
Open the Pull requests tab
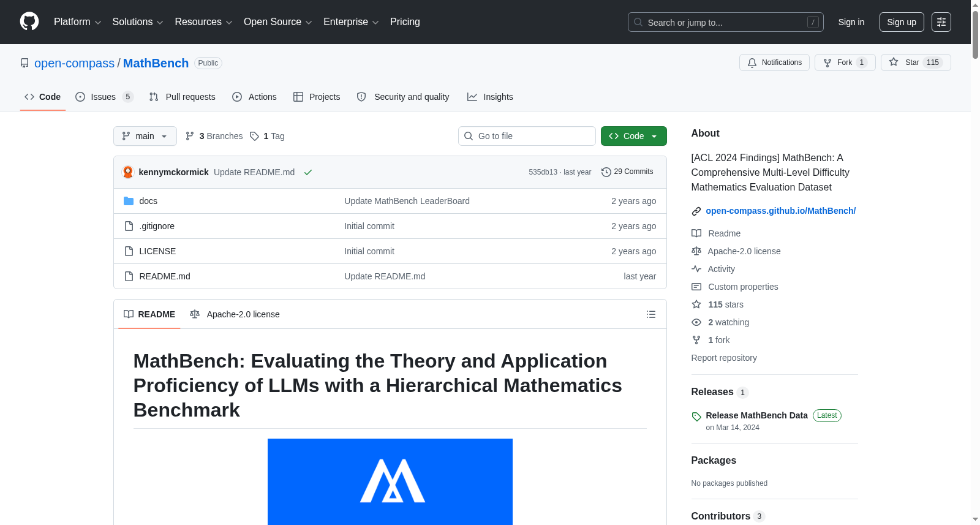click(183, 97)
